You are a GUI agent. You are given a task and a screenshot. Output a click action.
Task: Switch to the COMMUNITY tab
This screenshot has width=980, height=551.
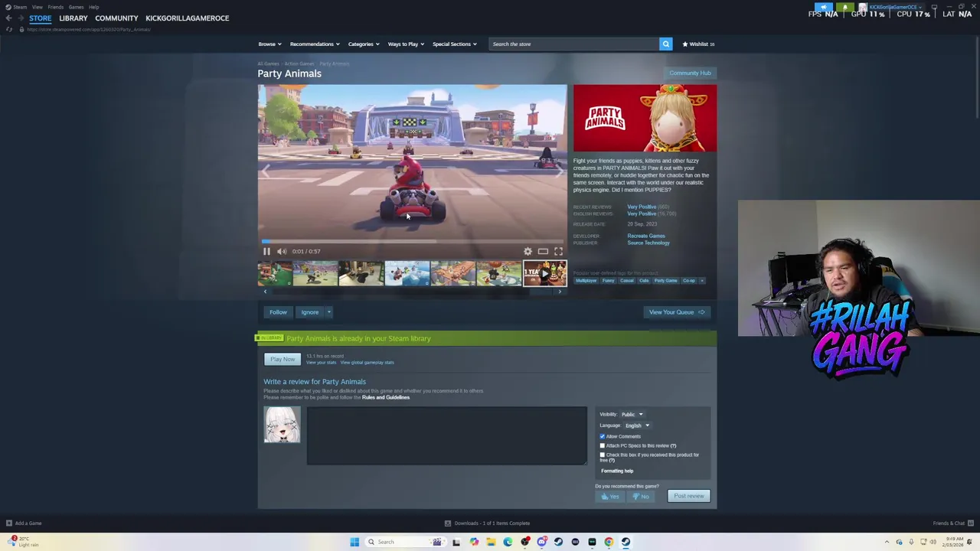[x=116, y=18]
